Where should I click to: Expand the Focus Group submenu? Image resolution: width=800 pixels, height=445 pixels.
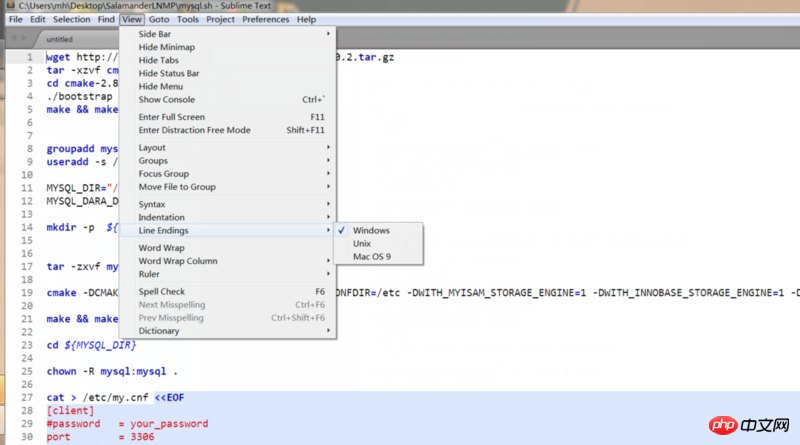tap(228, 174)
